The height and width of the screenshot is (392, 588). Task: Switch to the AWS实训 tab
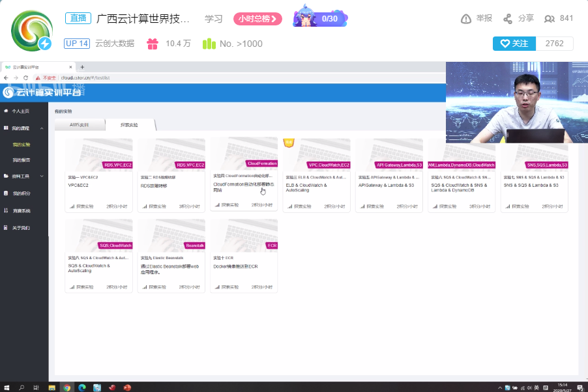pyautogui.click(x=80, y=124)
